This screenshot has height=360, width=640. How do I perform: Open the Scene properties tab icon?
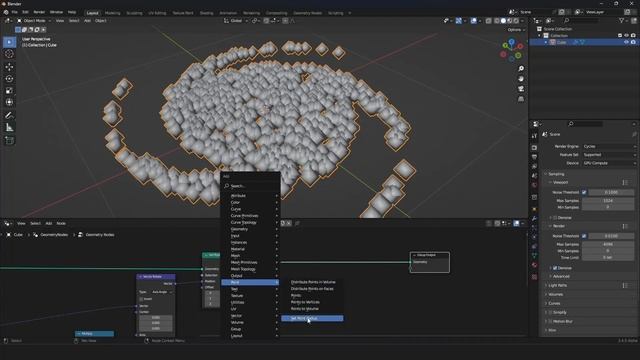pos(534,176)
